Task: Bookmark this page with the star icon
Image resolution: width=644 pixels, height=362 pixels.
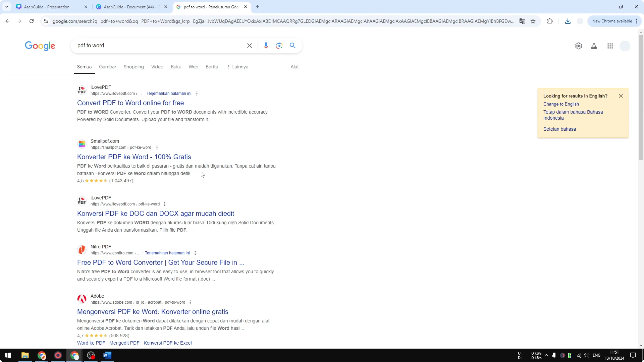Action: [x=533, y=21]
